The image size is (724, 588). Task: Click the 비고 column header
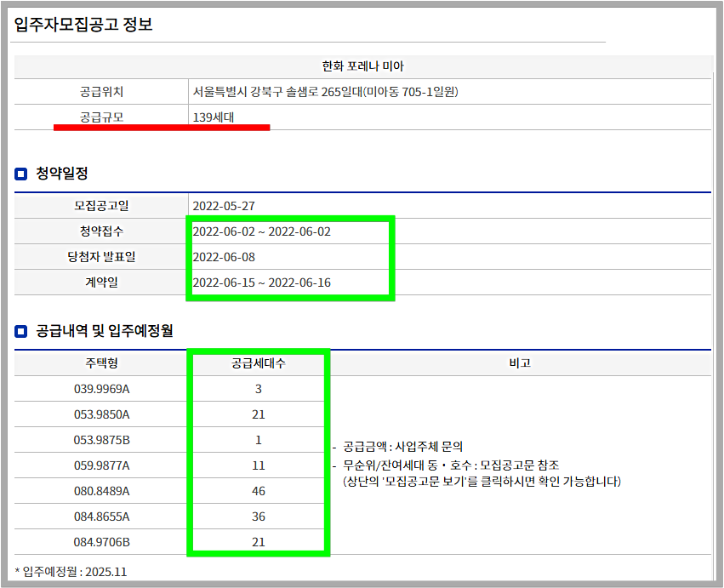tap(520, 363)
